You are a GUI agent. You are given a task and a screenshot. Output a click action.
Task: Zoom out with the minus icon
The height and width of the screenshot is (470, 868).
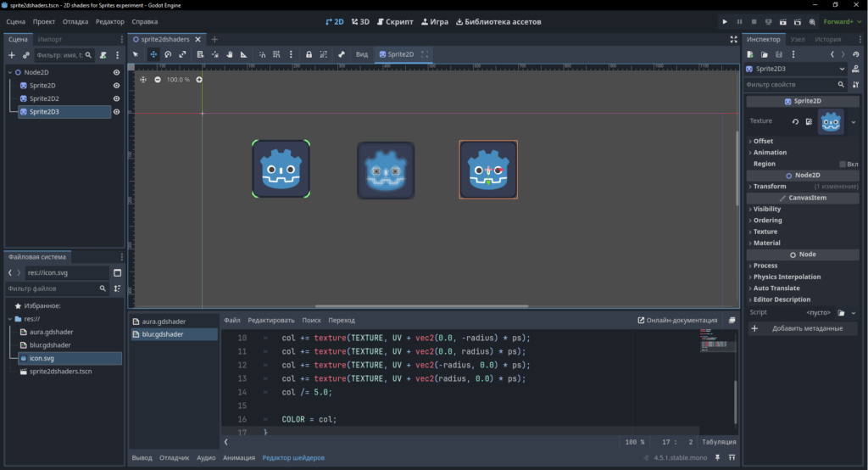click(158, 80)
